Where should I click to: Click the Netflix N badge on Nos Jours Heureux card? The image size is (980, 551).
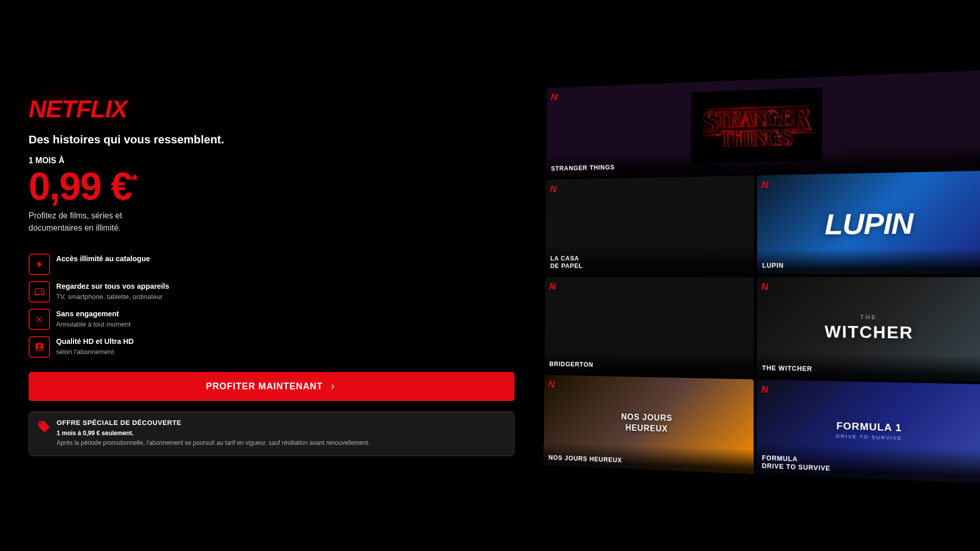point(551,384)
